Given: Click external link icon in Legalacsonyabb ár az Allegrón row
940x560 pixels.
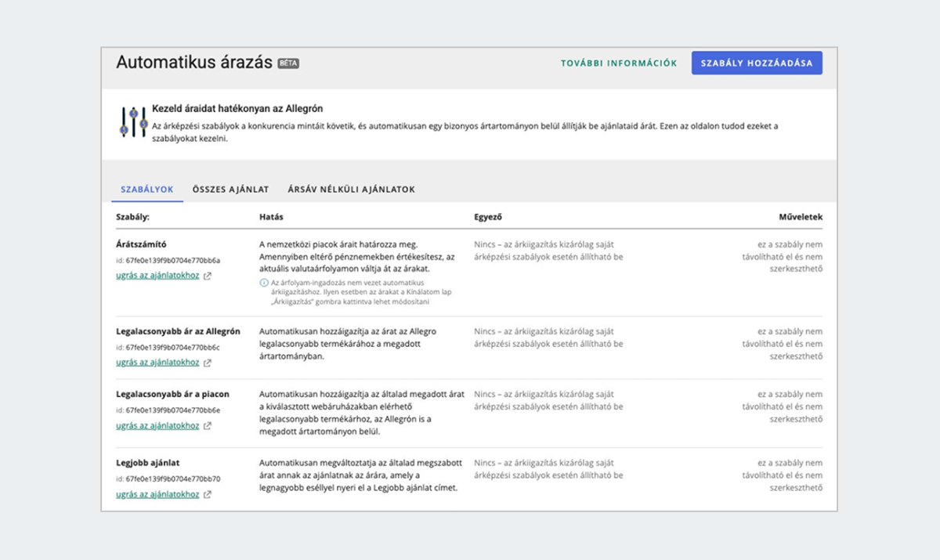Looking at the screenshot, I should tap(207, 363).
